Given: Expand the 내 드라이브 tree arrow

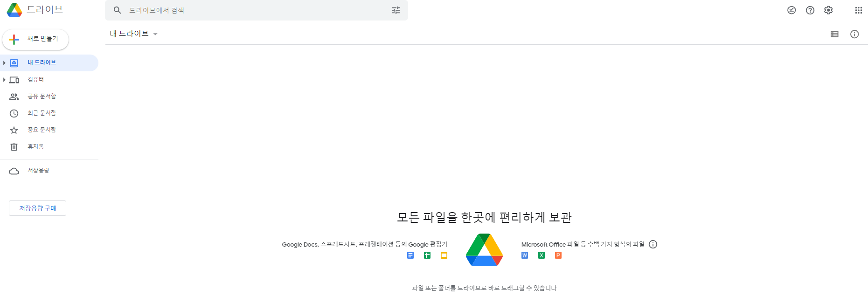Looking at the screenshot, I should tap(4, 63).
